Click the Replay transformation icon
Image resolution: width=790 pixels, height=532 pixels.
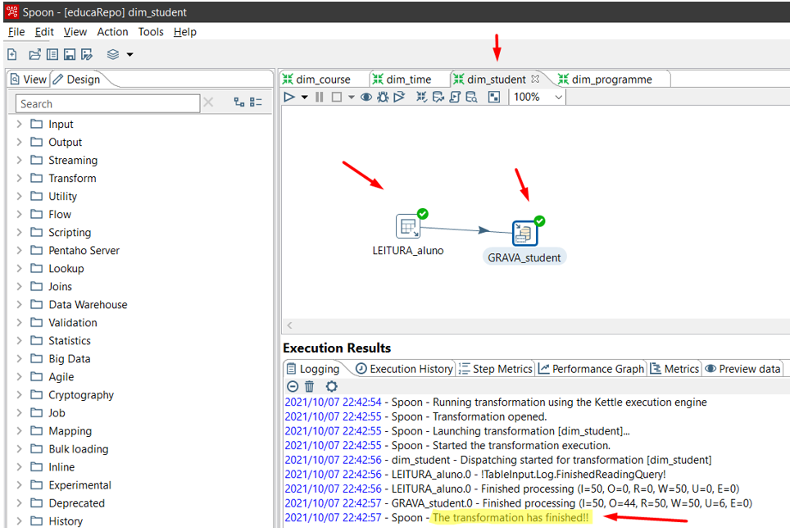coord(399,97)
